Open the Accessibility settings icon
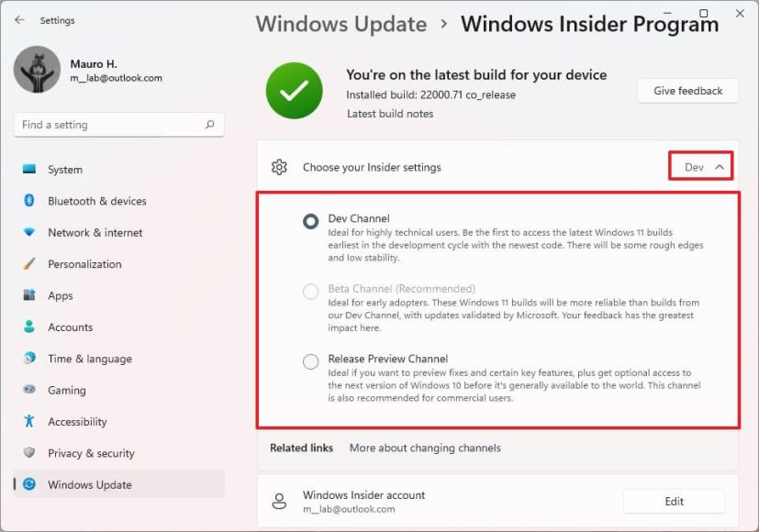Image resolution: width=759 pixels, height=532 pixels. tap(28, 421)
